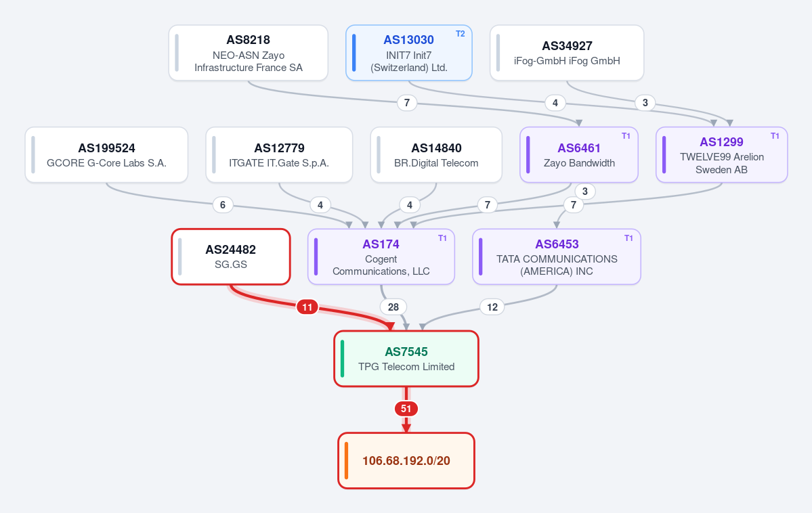Click the 12 edge count badge
The height and width of the screenshot is (513, 812).
click(x=492, y=307)
